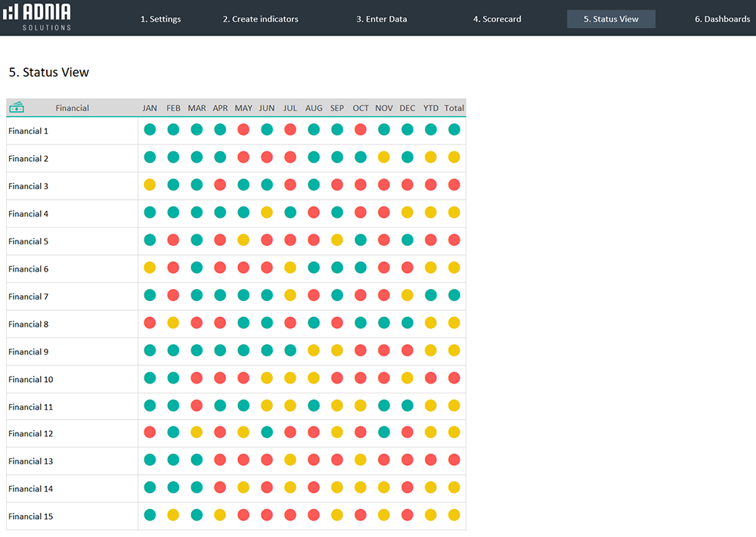
Task: Click the Financial money icon in header
Action: 17,107
